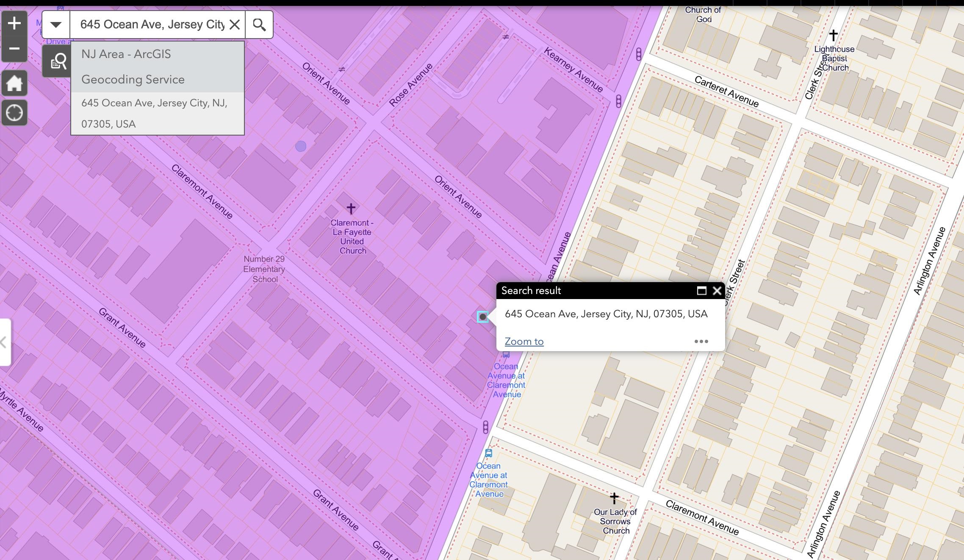The width and height of the screenshot is (964, 560).
Task: Click the Search result popup title
Action: click(531, 291)
